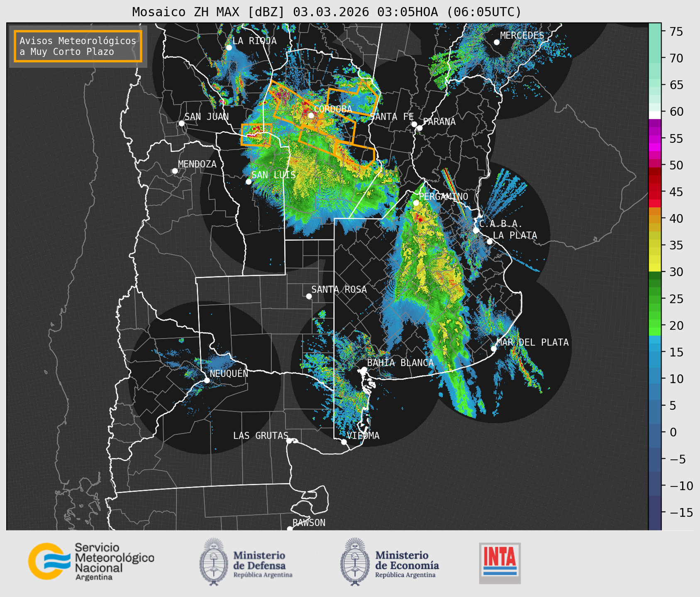Screen dimensions: 700x597
Task: Click the "SANTA FE" map label
Action: pyautogui.click(x=392, y=117)
